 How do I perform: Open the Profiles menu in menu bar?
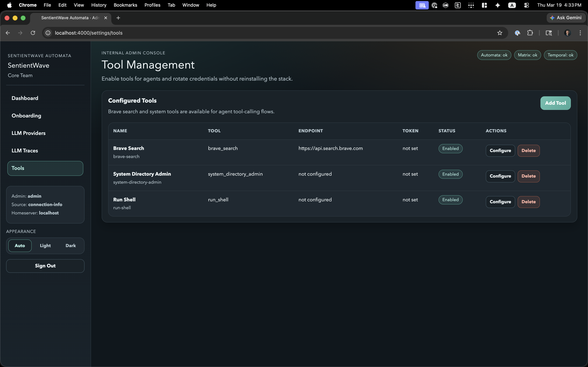click(152, 5)
